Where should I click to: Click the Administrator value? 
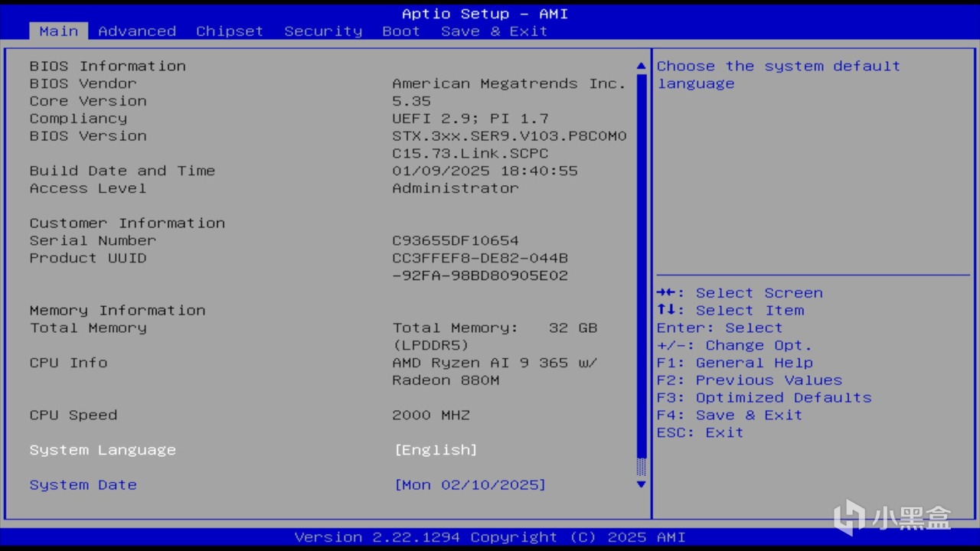click(x=456, y=188)
